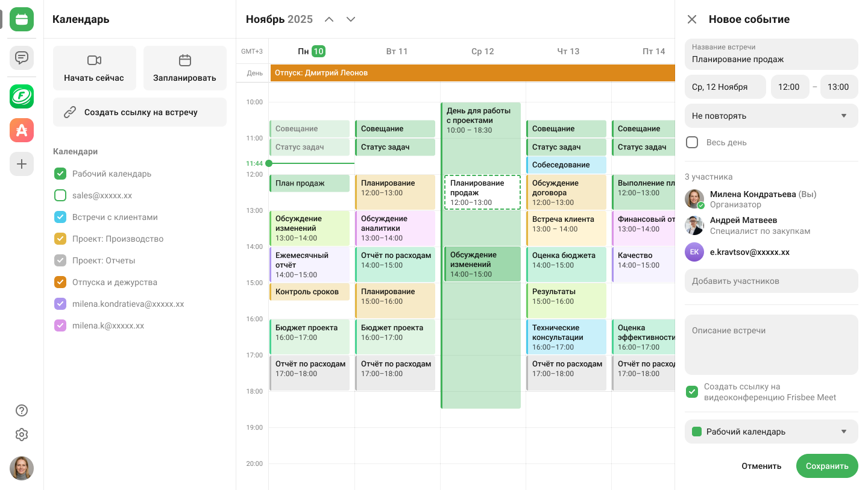868x490 pixels.
Task: Check the sales@xxxxx.xx calendar
Action: tap(60, 195)
